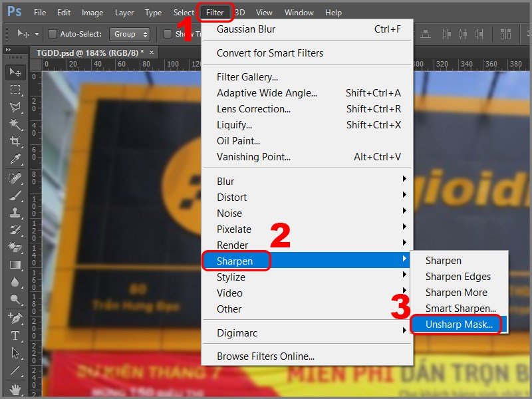Image resolution: width=532 pixels, height=399 pixels.
Task: Click the Photoshop Ps logo
Action: pos(14,11)
